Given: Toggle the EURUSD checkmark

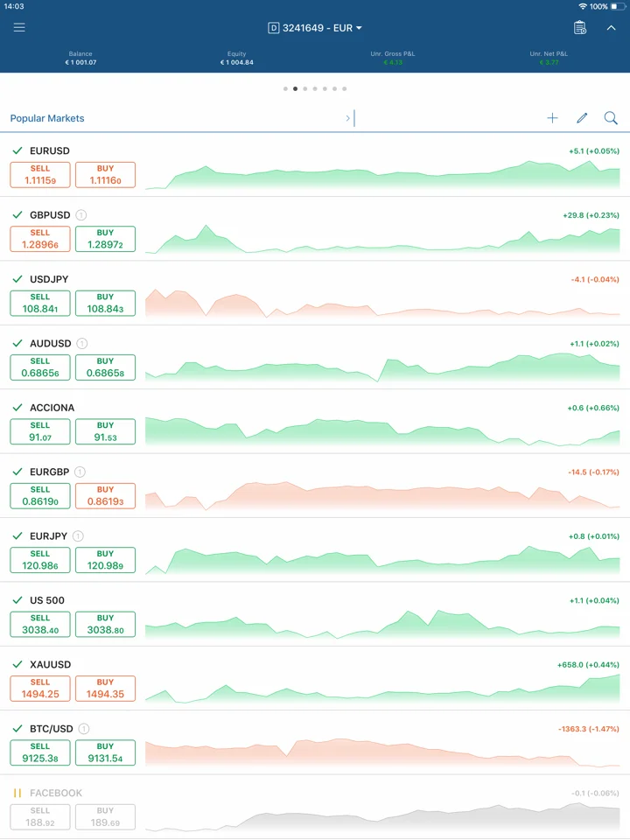Looking at the screenshot, I should tap(17, 150).
